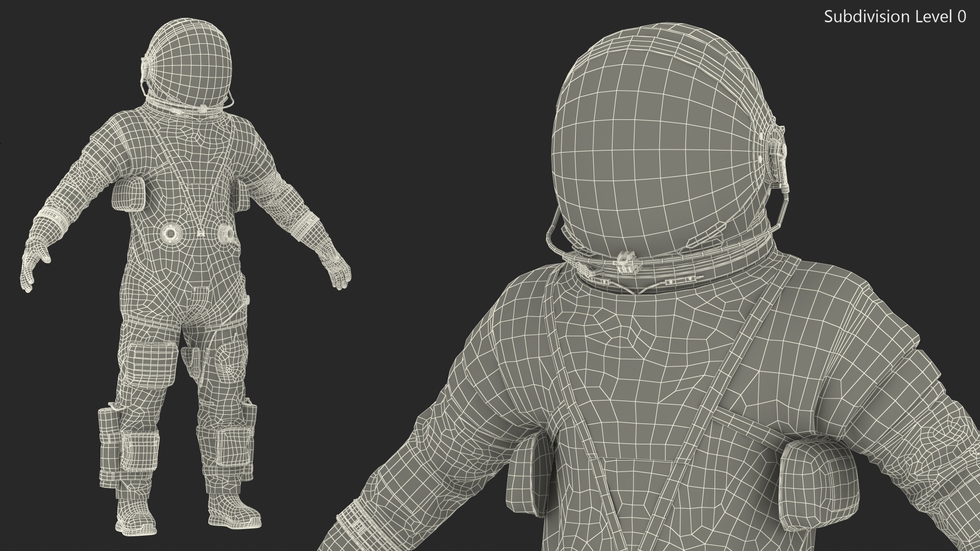Viewport: 980px width, 551px height.
Task: Select left circular chest connector on full-body suit
Action: tap(170, 234)
